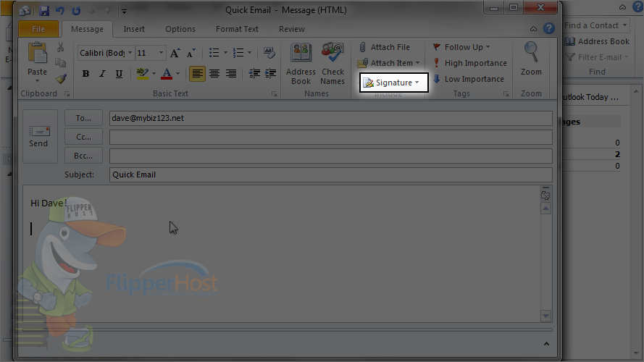The width and height of the screenshot is (644, 362).
Task: Switch to the Format Text tab
Action: coord(237,29)
